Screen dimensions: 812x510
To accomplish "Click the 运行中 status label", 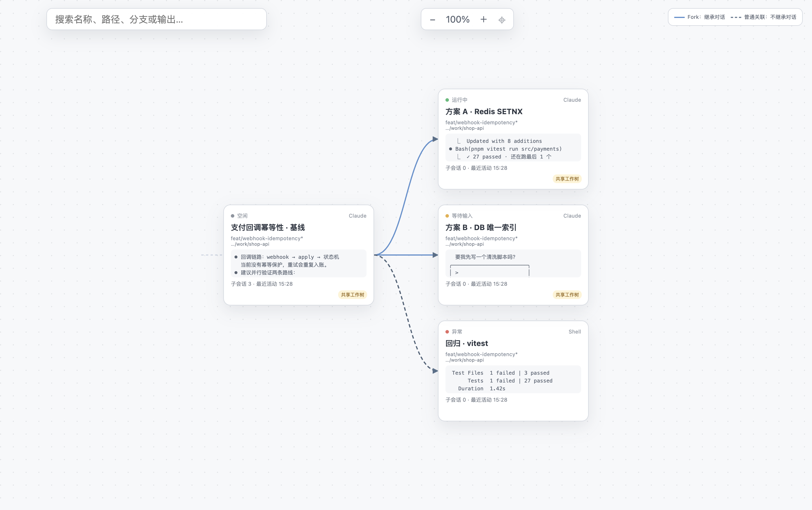I will [459, 100].
